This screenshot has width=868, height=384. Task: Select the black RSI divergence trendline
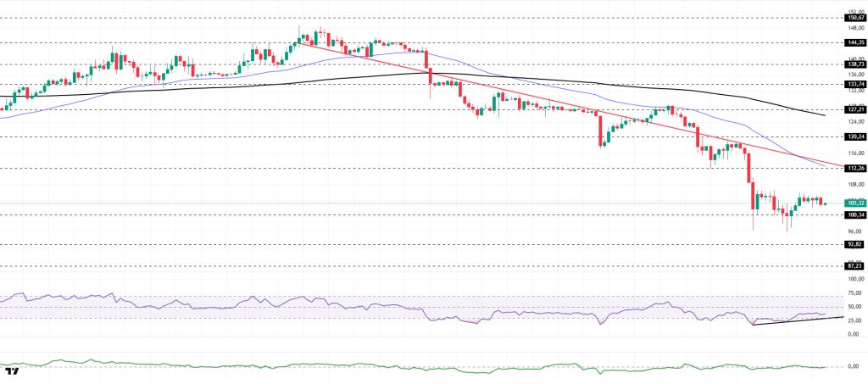797,320
